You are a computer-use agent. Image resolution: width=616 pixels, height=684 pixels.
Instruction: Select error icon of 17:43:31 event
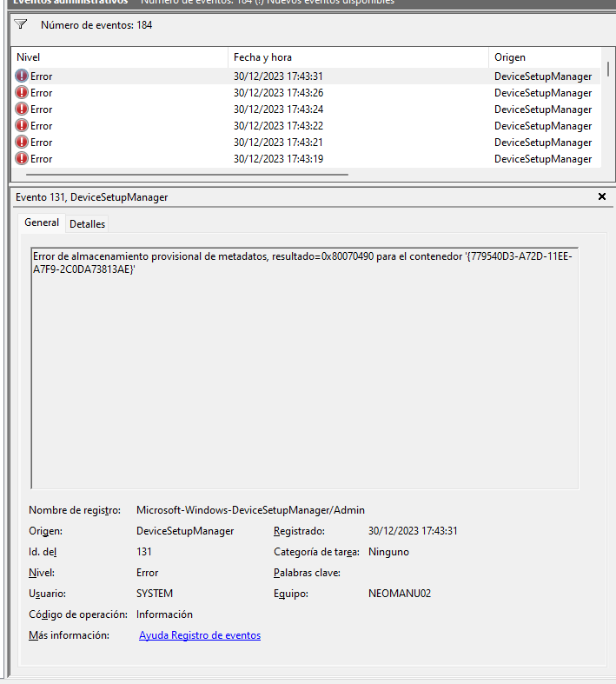tap(22, 76)
